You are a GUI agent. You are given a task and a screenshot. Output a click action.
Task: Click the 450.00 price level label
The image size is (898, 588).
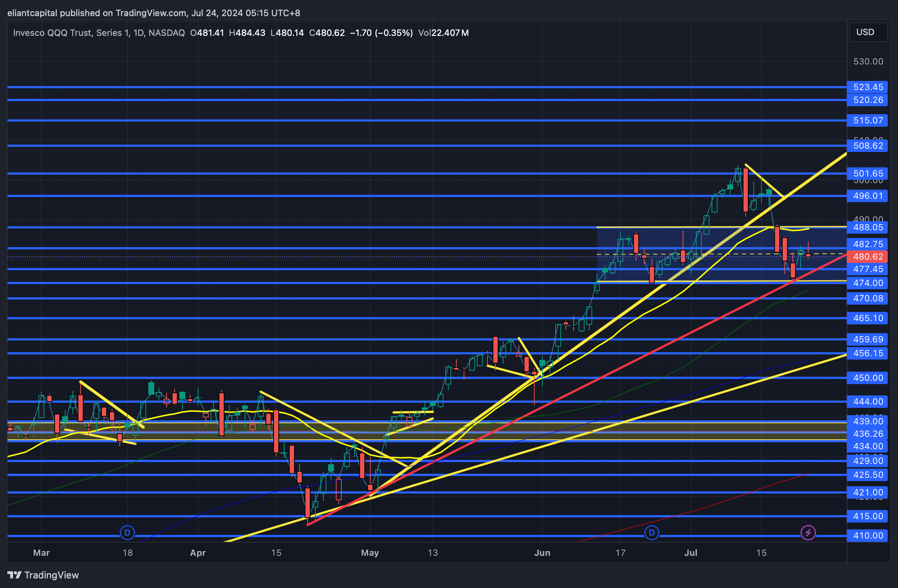(x=868, y=377)
